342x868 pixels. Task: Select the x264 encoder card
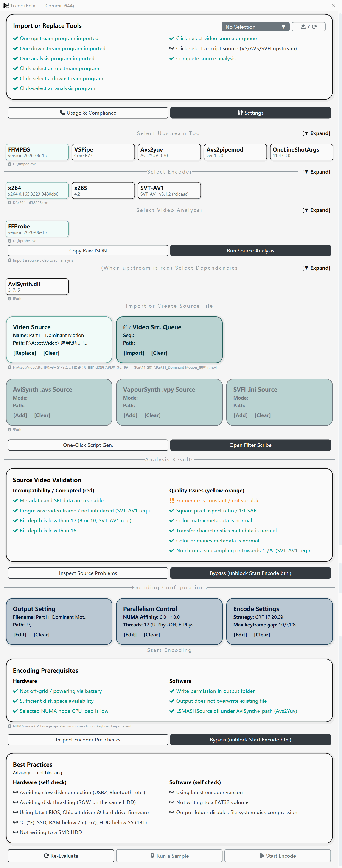37,191
